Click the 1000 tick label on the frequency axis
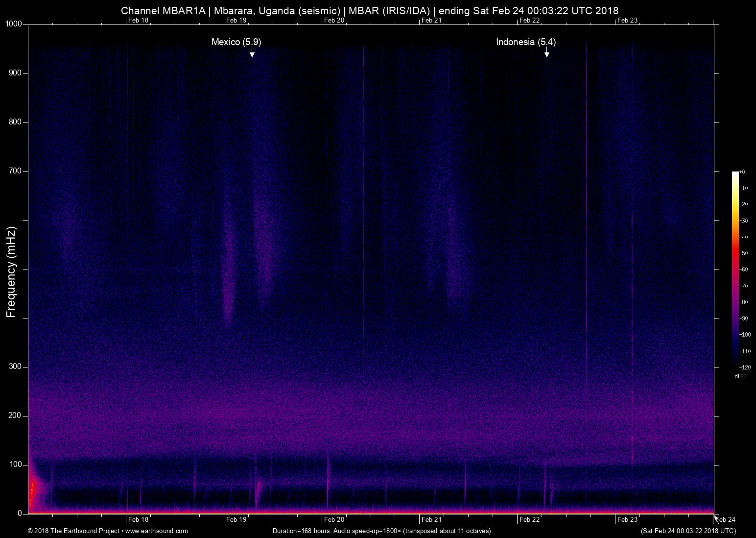 click(x=14, y=24)
